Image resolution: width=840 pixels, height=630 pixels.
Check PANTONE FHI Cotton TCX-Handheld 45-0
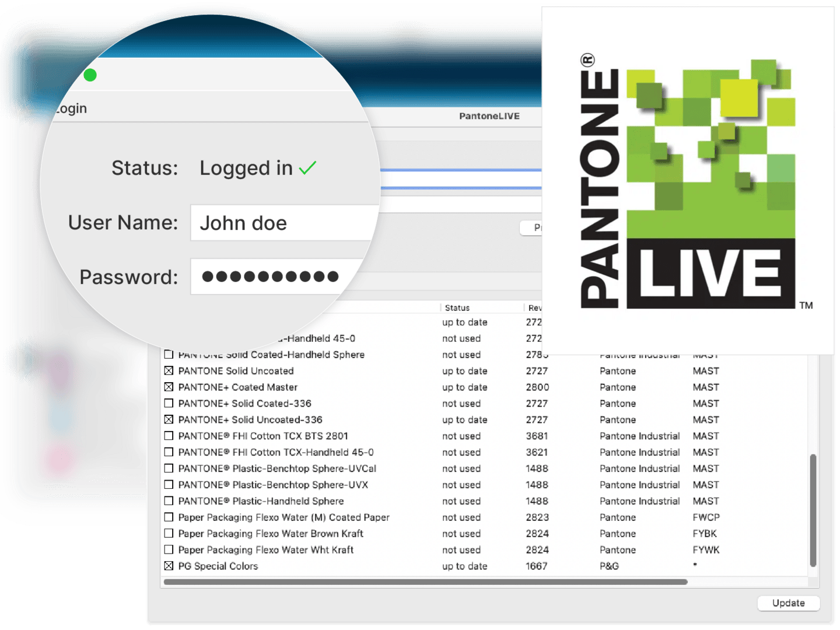(169, 452)
